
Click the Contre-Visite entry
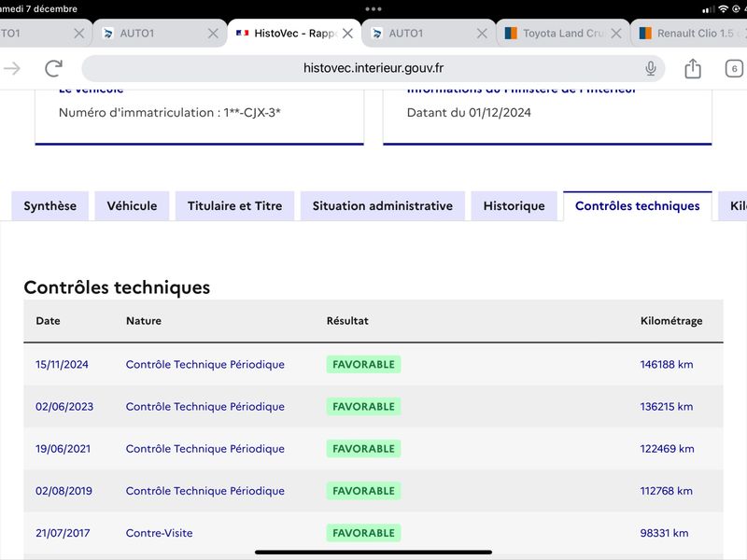pyautogui.click(x=159, y=533)
